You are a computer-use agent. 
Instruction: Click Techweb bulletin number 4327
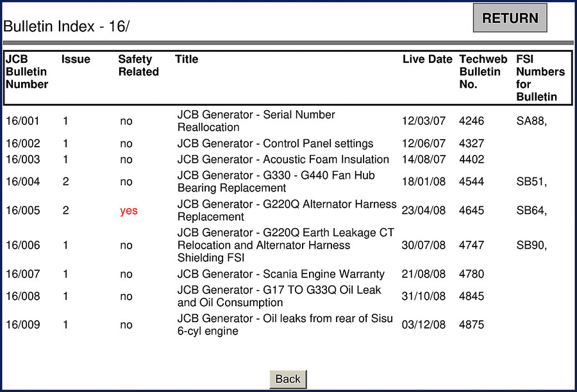(x=471, y=143)
